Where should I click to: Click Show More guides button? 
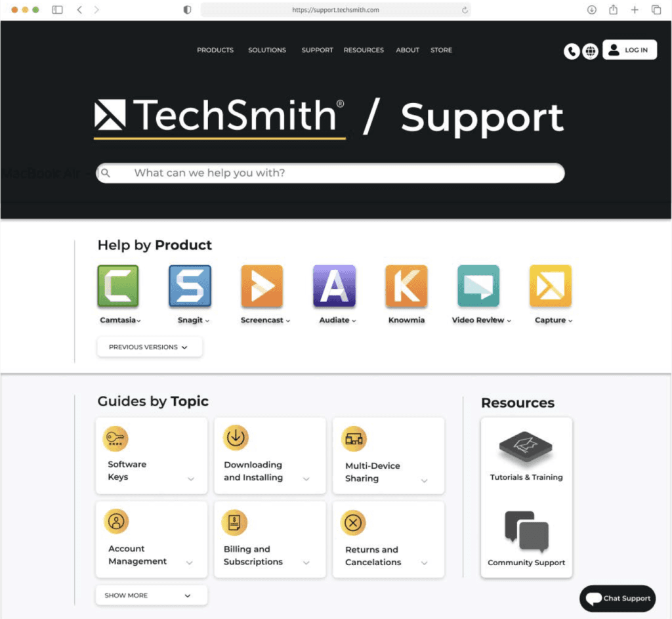click(152, 595)
